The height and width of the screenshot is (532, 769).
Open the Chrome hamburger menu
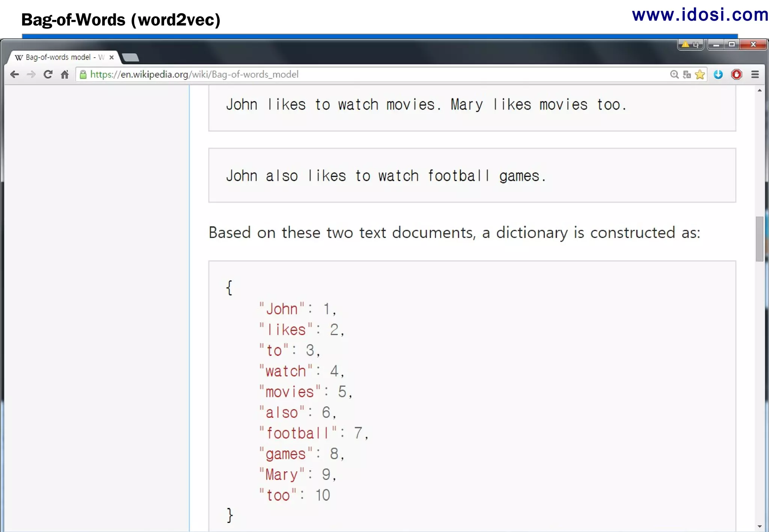[x=755, y=74]
